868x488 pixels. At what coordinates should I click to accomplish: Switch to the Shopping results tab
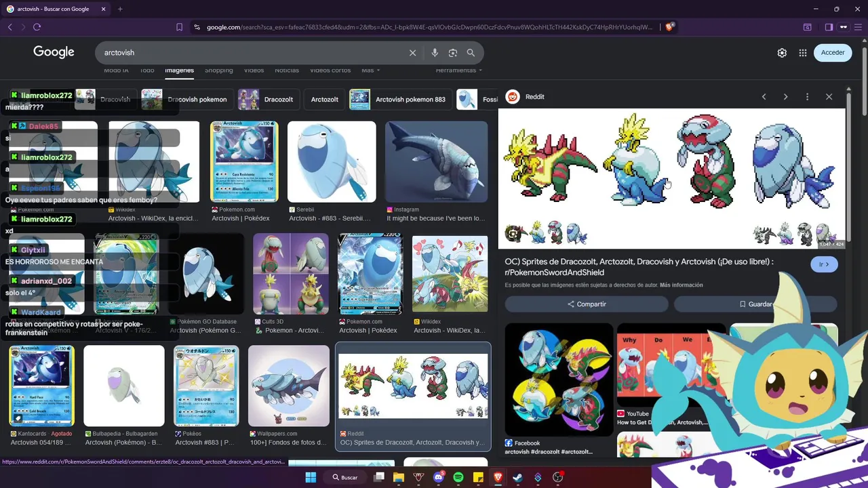(218, 70)
